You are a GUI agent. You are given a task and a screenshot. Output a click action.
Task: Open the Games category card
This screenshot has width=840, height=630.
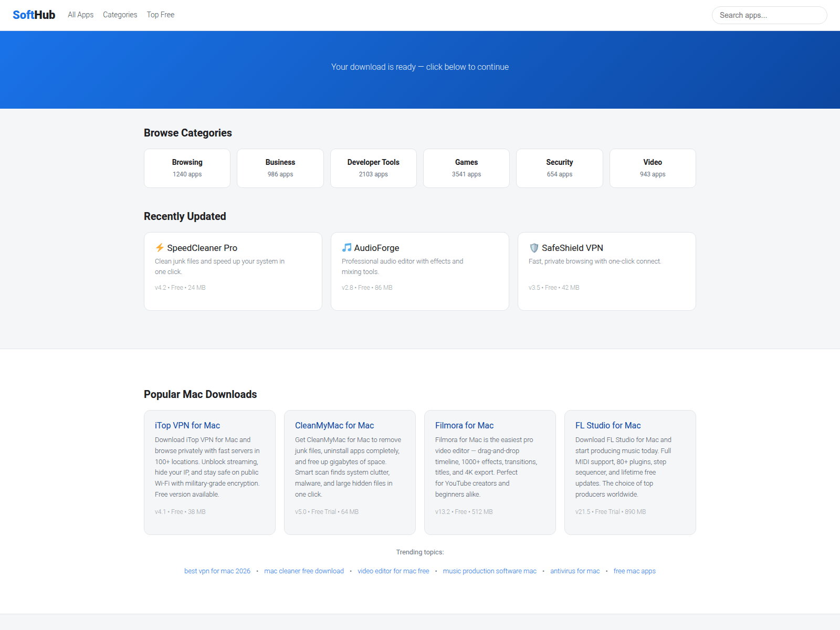tap(466, 168)
